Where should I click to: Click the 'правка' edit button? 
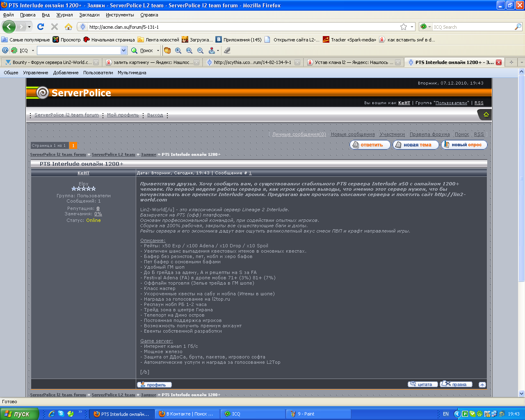[456, 384]
